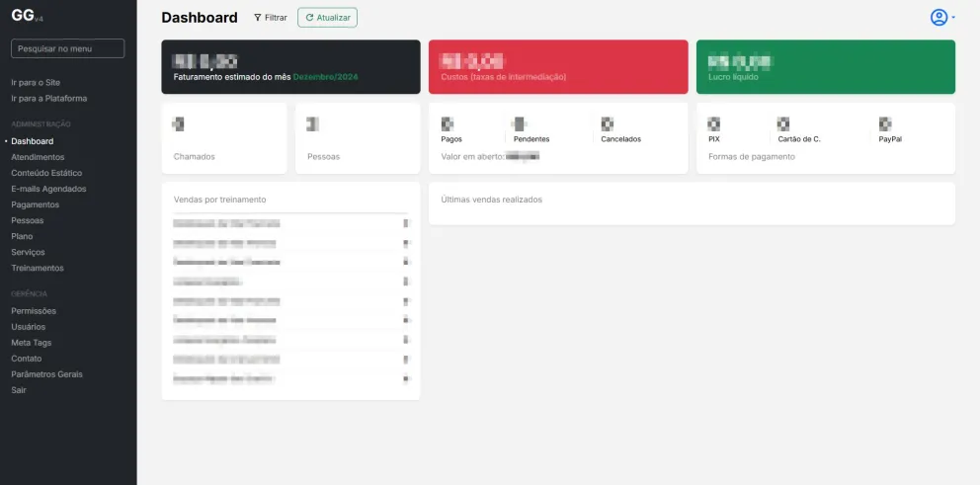Click the Cartão de C. label

coord(799,139)
